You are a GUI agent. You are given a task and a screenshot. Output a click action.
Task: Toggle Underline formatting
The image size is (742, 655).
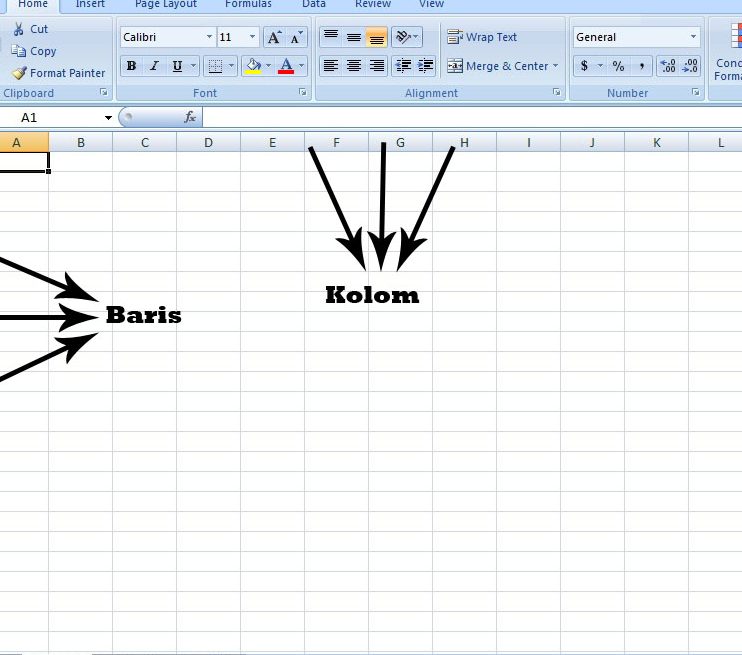tap(177, 66)
